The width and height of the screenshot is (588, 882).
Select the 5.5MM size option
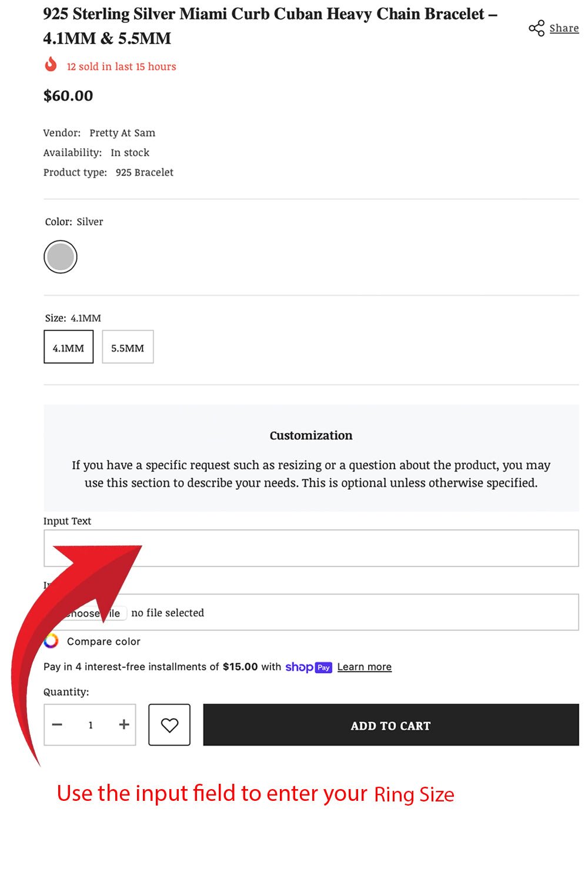point(128,348)
